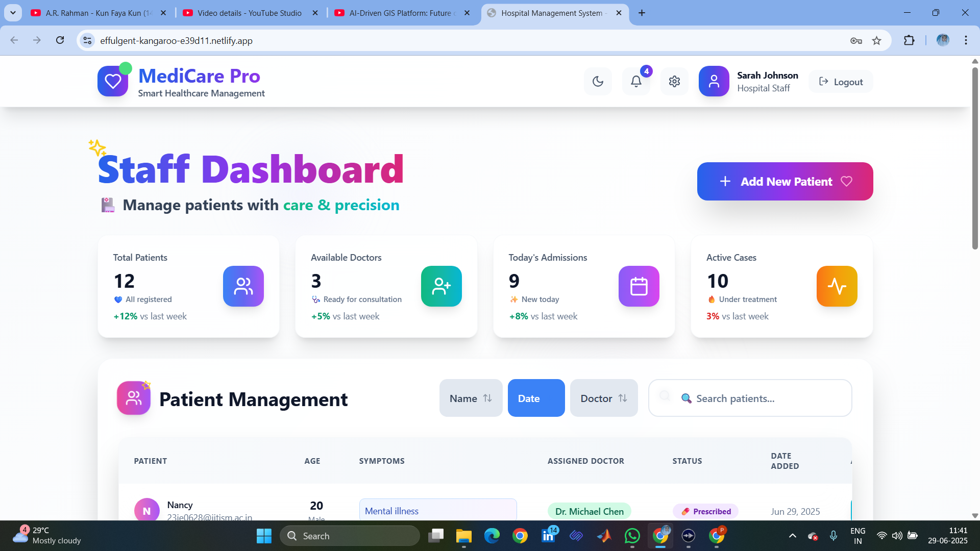Click the Active Cases pulse icon

tap(837, 286)
